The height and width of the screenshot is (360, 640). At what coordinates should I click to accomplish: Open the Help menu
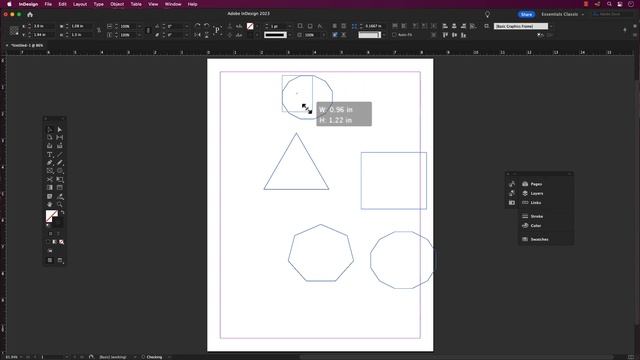[193, 4]
